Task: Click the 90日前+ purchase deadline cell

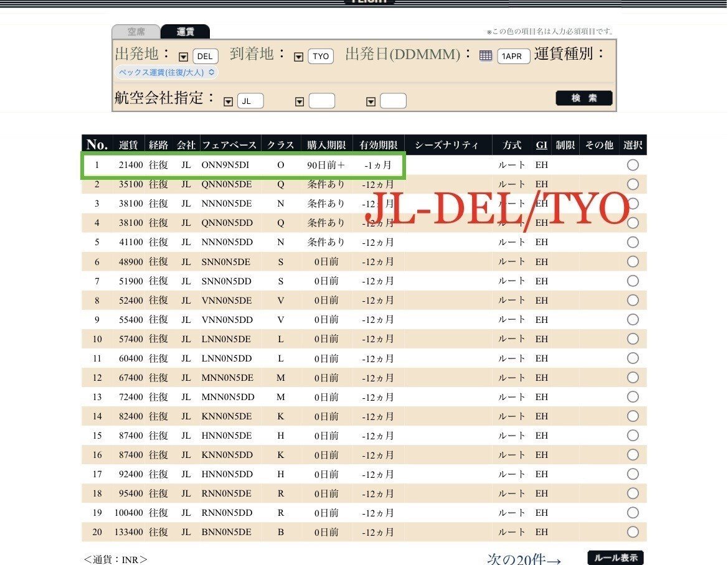Action: pyautogui.click(x=326, y=165)
